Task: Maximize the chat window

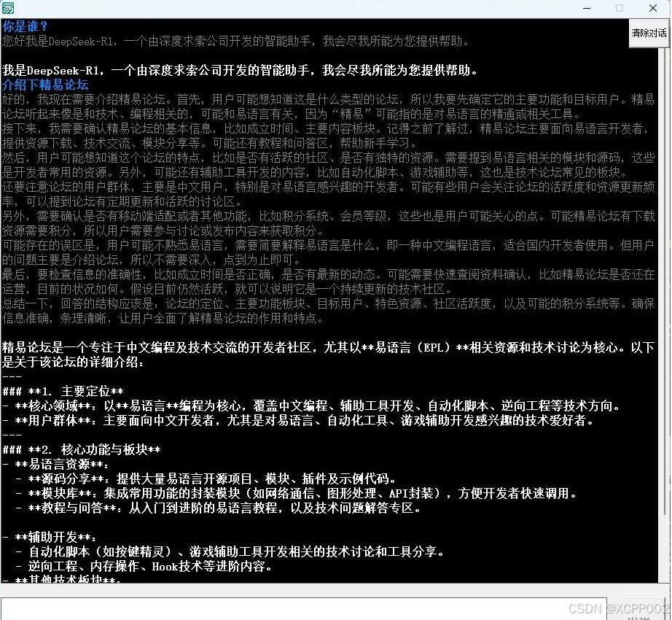Action: pyautogui.click(x=620, y=8)
